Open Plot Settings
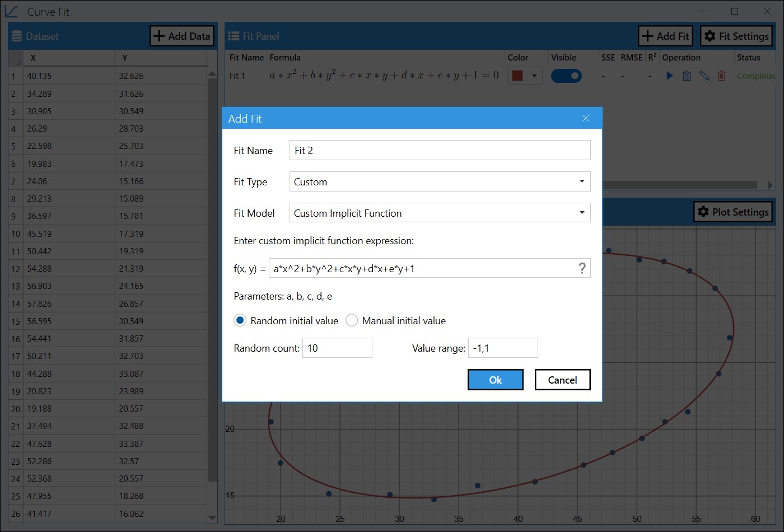The width and height of the screenshot is (784, 532). tap(733, 212)
